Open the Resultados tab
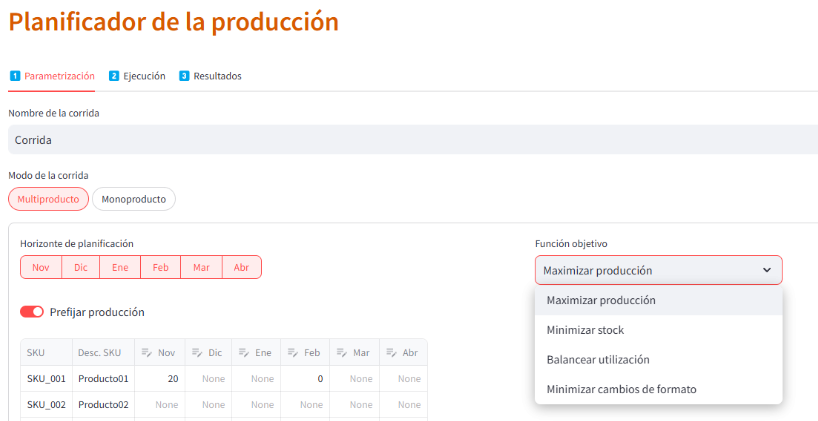818x421 pixels. 217,76
